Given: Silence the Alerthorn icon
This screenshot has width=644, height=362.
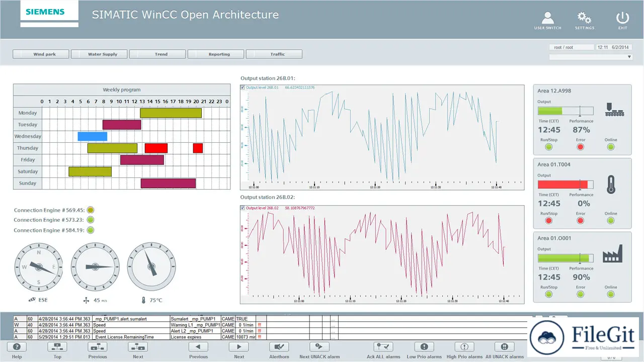Looking at the screenshot, I should coord(279,347).
